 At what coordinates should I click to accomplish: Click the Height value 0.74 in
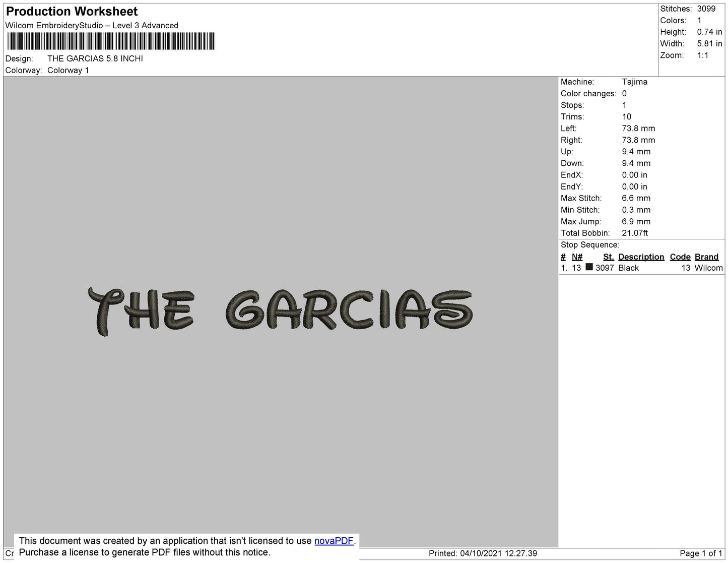[710, 32]
